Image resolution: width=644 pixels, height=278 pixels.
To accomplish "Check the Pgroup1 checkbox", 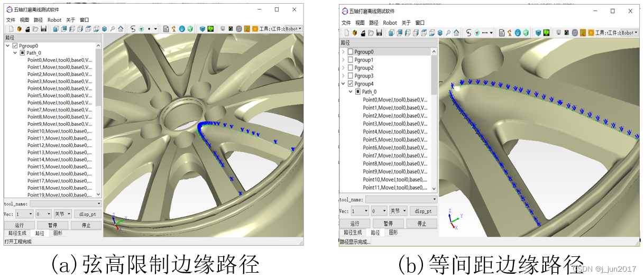I will 350,60.
